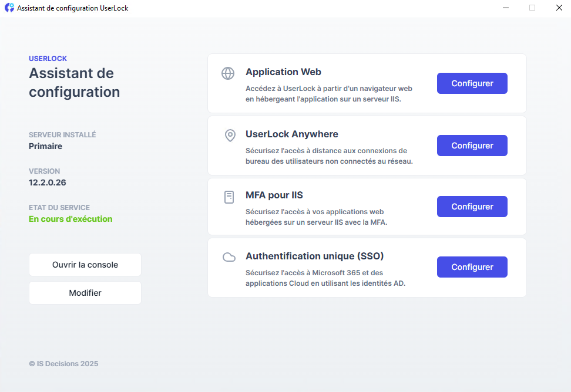The height and width of the screenshot is (392, 571).
Task: Click the server icon next to MFA pour IIS
Action: pos(229,197)
